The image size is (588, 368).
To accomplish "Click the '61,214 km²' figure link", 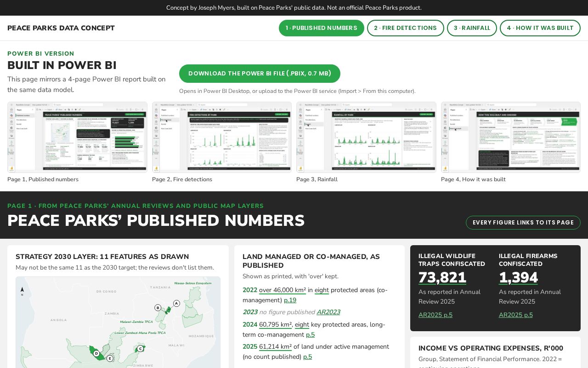I will [275, 347].
